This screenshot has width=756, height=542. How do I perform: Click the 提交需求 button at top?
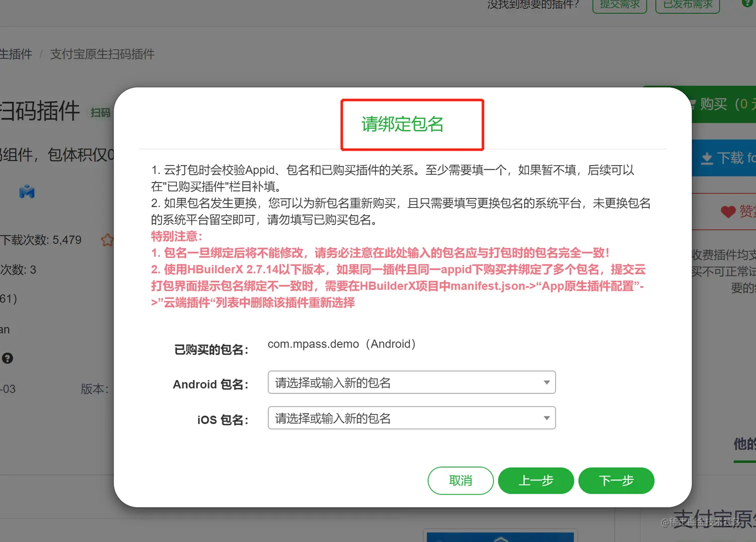pyautogui.click(x=619, y=4)
